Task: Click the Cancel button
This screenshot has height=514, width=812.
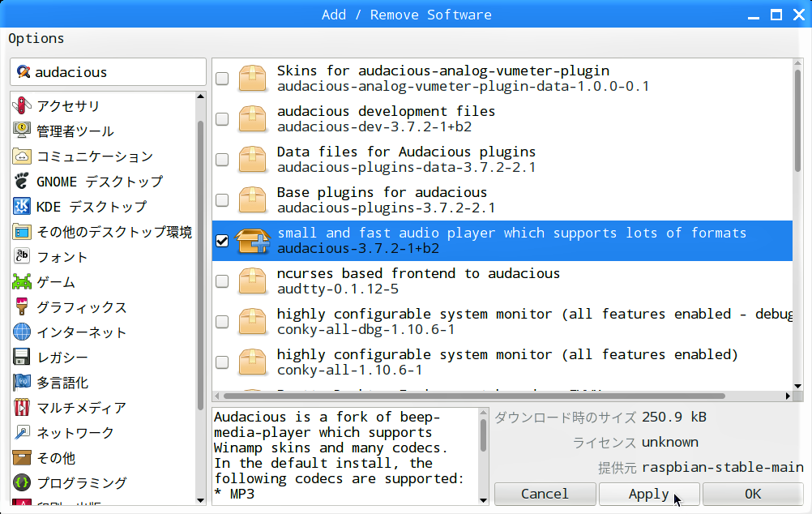Action: 545,494
